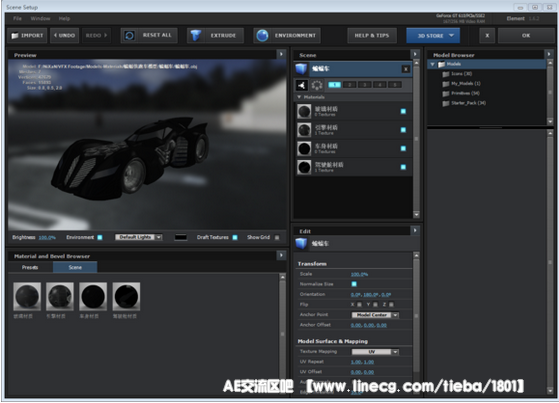Open the Environment sphere icon
Screen dimensions: 559x403
tap(262, 36)
